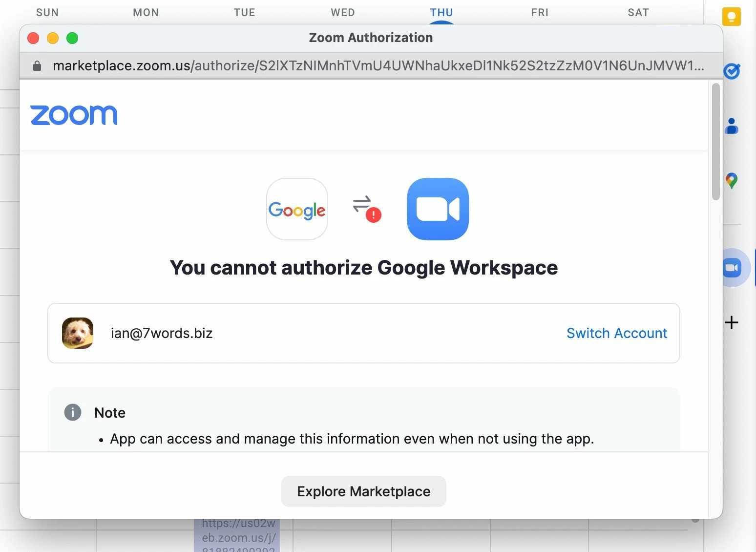The width and height of the screenshot is (756, 552).
Task: Select the WED column header in calendar
Action: tap(343, 13)
